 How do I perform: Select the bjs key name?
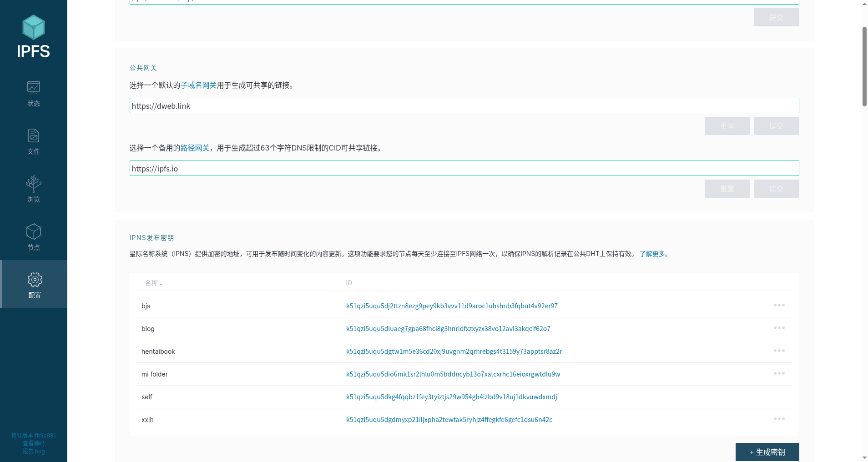tap(146, 306)
